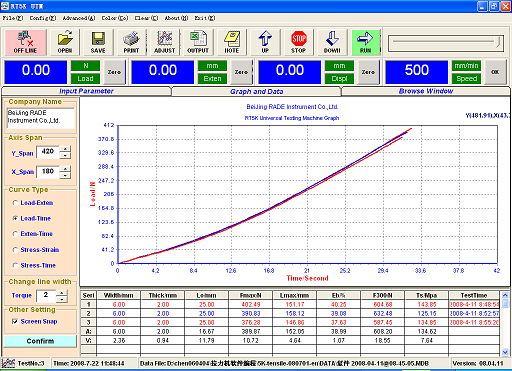
Task: Select Exten-Time curve type
Action: (33, 234)
